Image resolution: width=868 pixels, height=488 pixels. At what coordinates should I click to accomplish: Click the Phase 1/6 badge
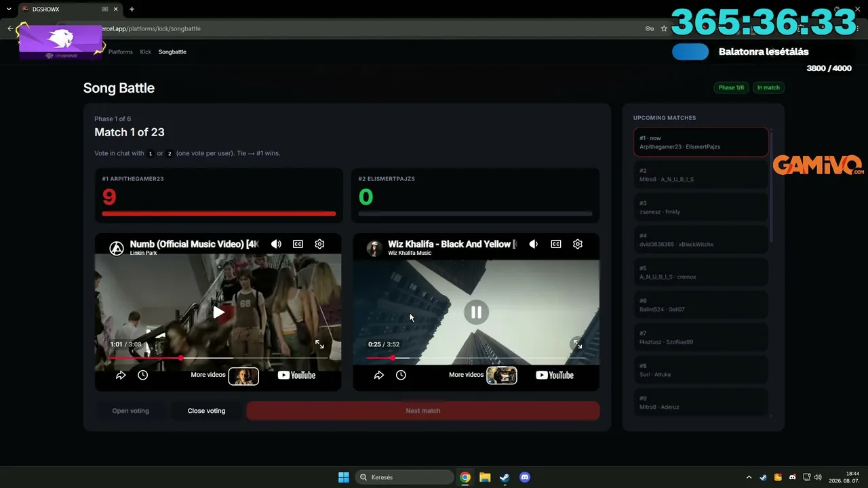coord(731,87)
